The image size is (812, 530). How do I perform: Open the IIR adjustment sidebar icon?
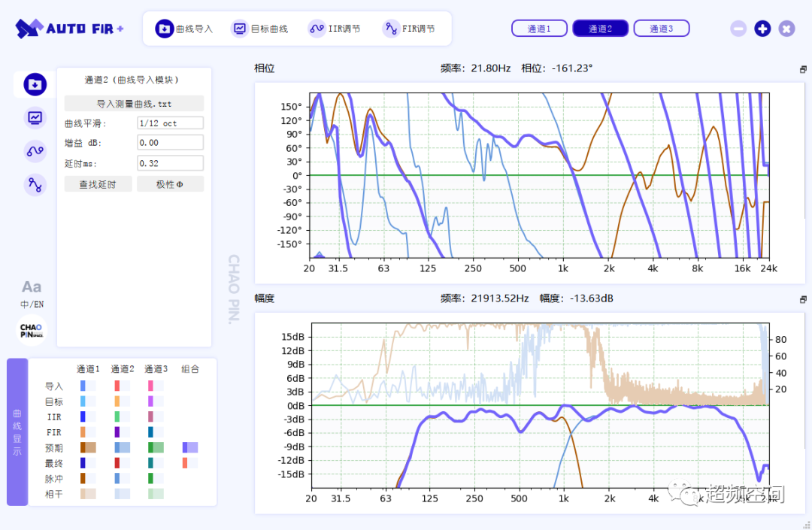click(x=35, y=151)
